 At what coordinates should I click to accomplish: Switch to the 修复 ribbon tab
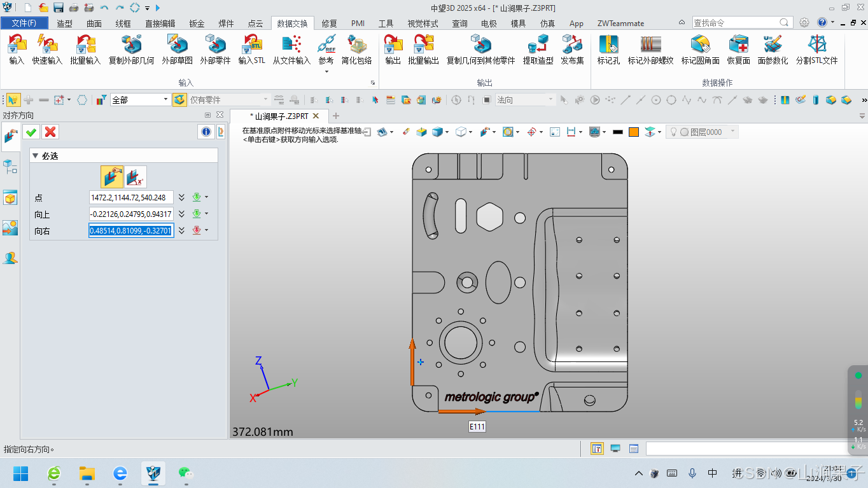click(x=329, y=23)
